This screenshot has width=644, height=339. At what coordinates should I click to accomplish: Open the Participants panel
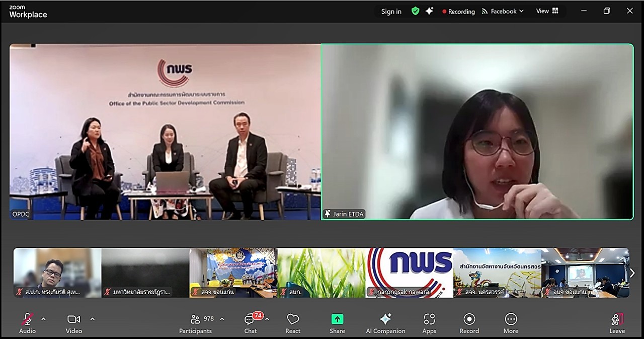point(196,323)
